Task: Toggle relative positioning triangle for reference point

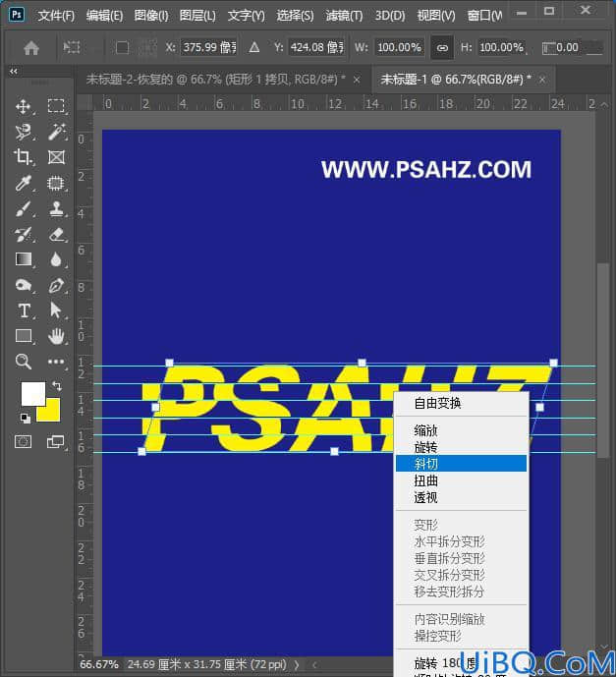Action: pos(254,47)
